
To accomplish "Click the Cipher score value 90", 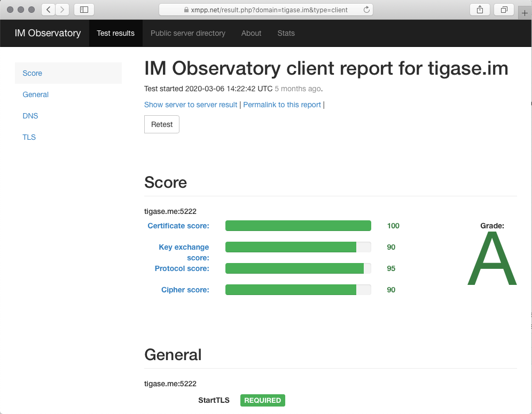I will click(x=391, y=290).
